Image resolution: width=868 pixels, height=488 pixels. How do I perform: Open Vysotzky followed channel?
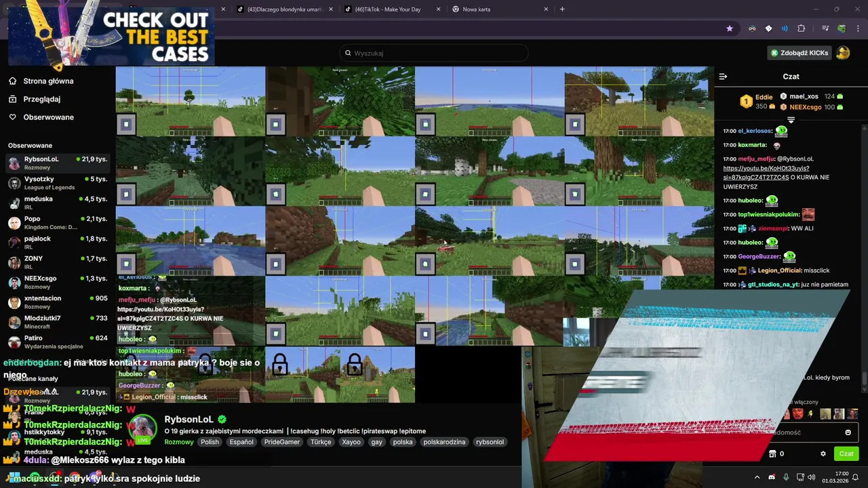point(58,183)
